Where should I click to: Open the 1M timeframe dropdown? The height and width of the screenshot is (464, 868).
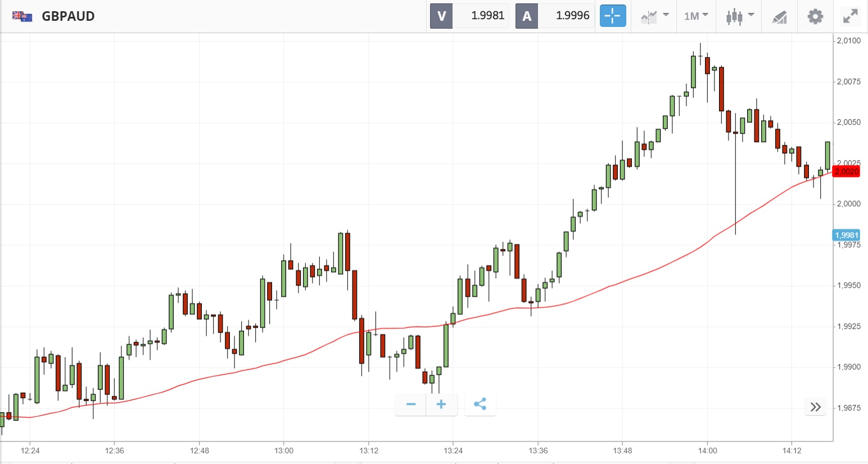pyautogui.click(x=696, y=16)
